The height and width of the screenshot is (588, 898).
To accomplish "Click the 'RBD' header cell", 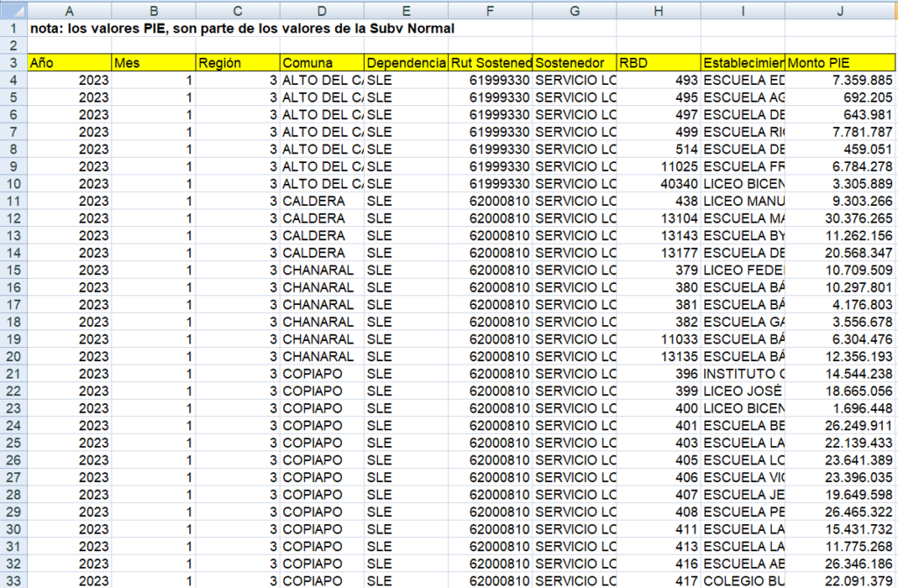I will (658, 63).
